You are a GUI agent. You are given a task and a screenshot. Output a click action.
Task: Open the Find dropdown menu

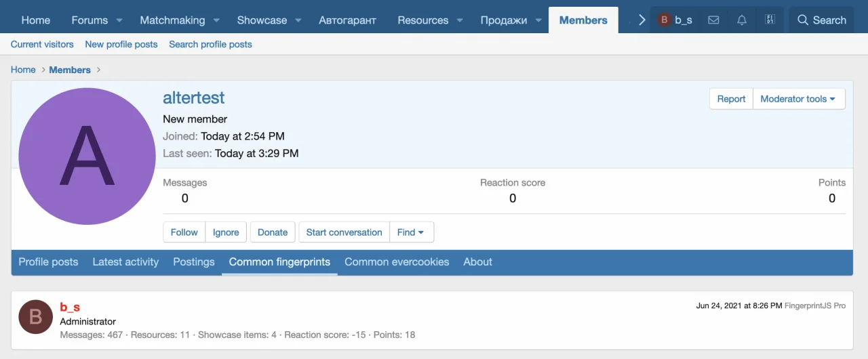pyautogui.click(x=411, y=232)
